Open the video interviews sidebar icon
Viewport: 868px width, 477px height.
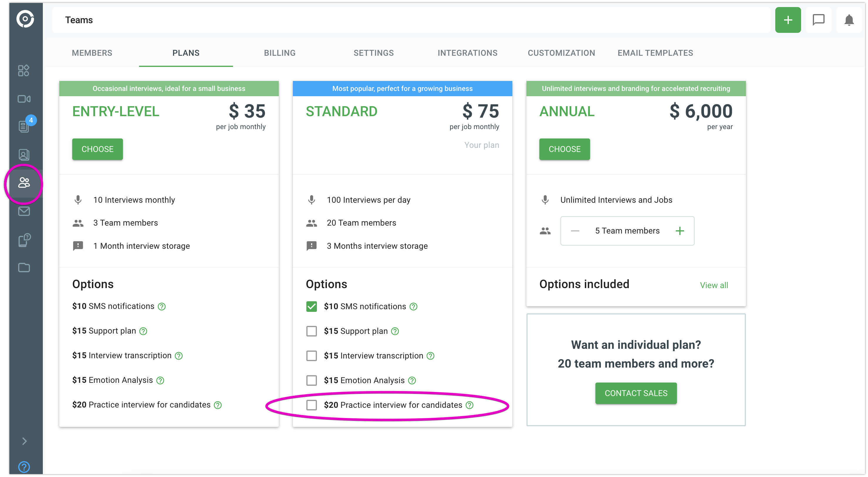pyautogui.click(x=23, y=99)
